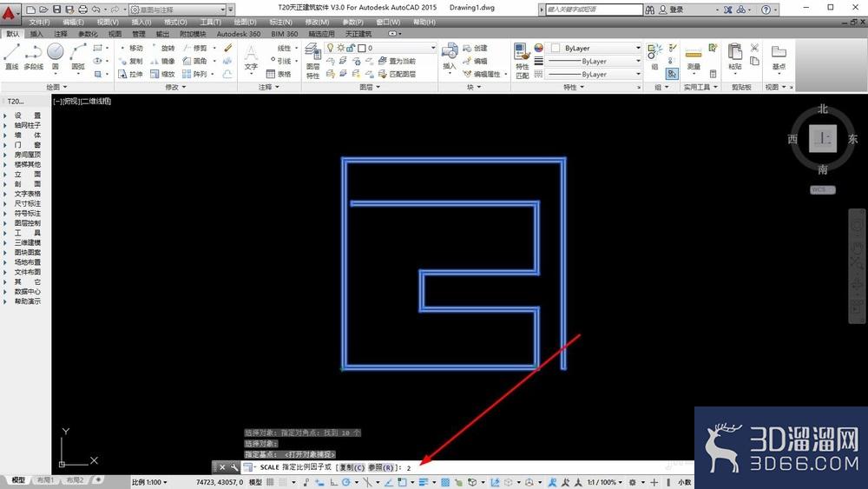Select the 圆弧 (Arc) tool

pyautogui.click(x=78, y=56)
